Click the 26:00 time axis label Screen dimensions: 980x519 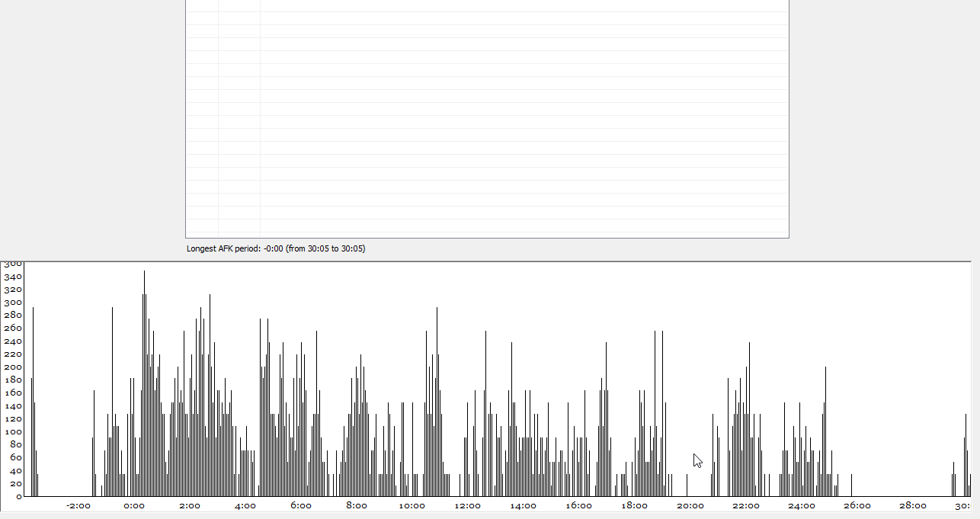coord(857,505)
